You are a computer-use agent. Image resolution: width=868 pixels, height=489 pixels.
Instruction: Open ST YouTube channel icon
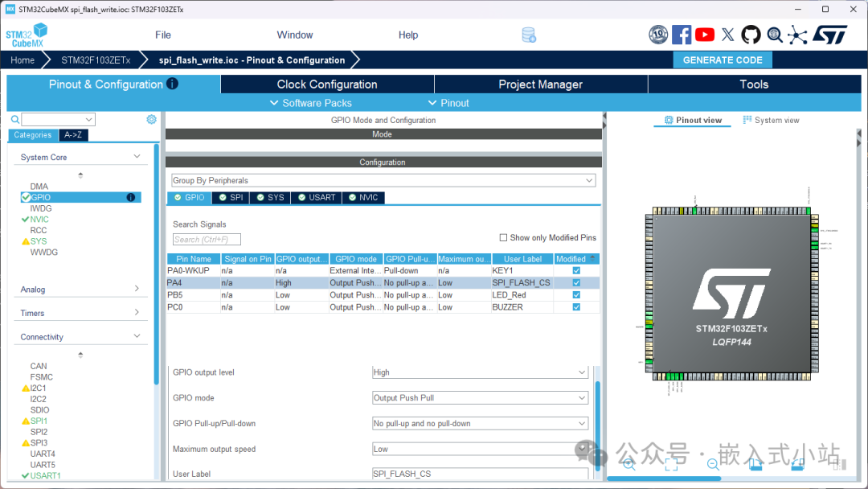click(x=705, y=35)
